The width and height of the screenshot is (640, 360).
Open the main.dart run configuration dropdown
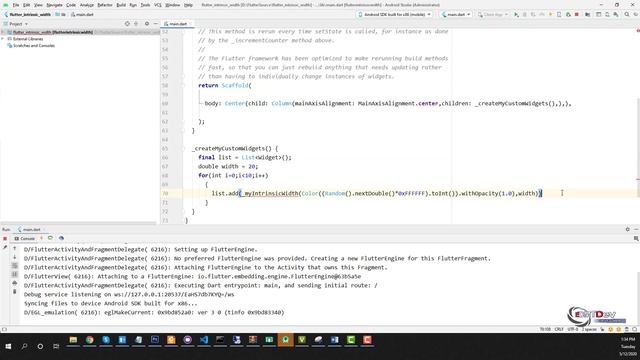pos(456,14)
